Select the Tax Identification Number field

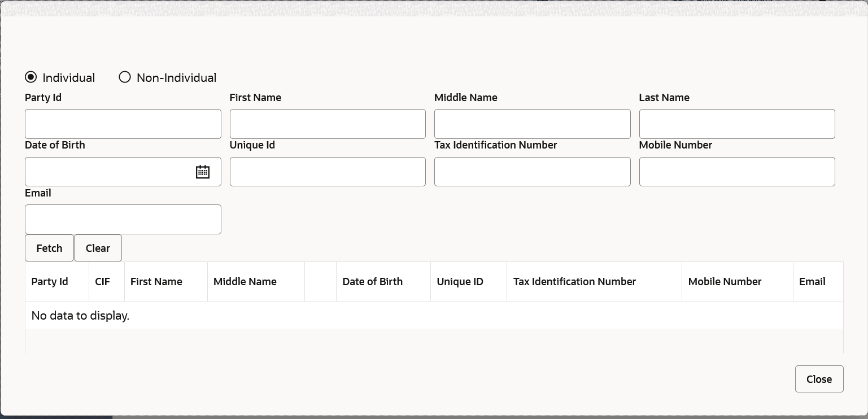click(x=532, y=172)
